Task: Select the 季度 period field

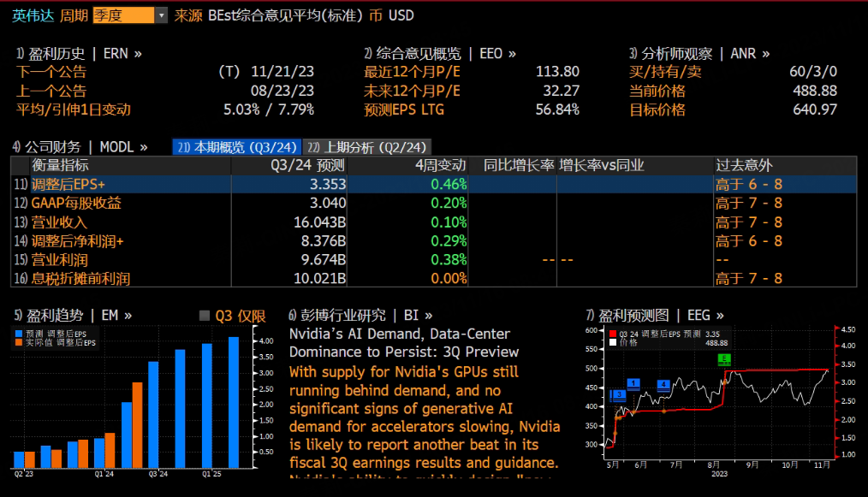Action: [x=123, y=15]
